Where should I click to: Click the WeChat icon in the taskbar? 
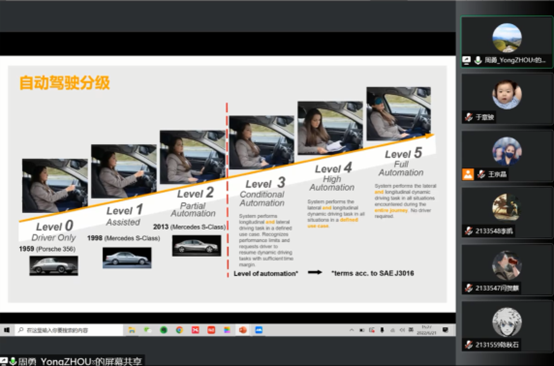click(148, 330)
